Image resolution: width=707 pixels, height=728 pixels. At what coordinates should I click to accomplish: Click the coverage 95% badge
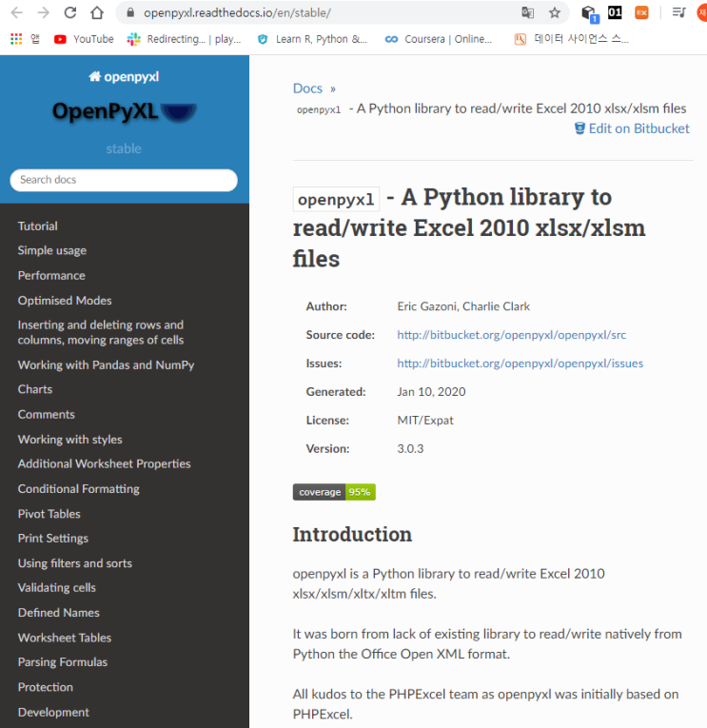(334, 492)
